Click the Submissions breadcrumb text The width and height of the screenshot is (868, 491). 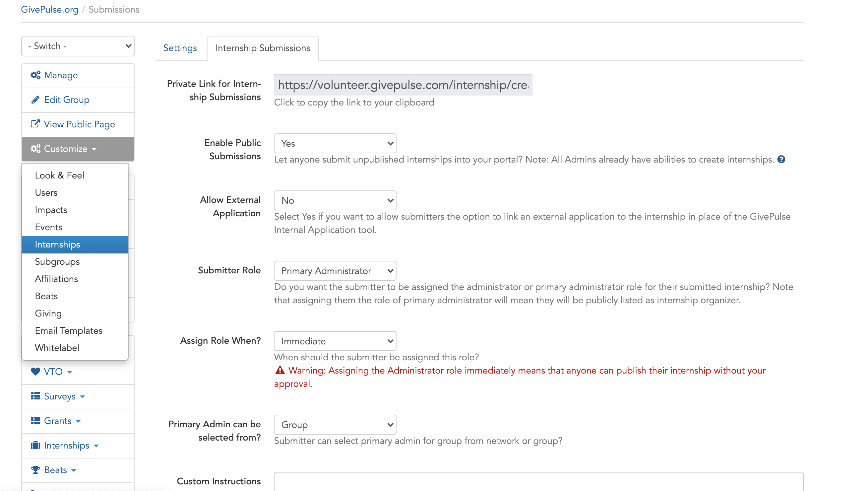click(x=114, y=9)
